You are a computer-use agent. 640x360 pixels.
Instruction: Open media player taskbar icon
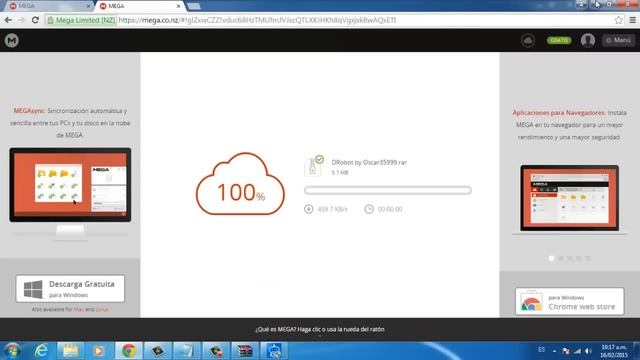tap(99, 351)
